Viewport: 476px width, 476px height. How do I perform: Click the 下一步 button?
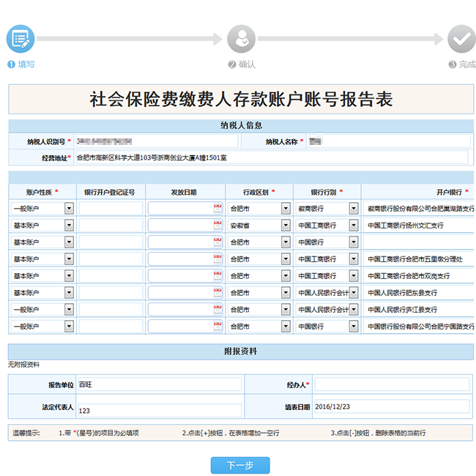coord(240,465)
